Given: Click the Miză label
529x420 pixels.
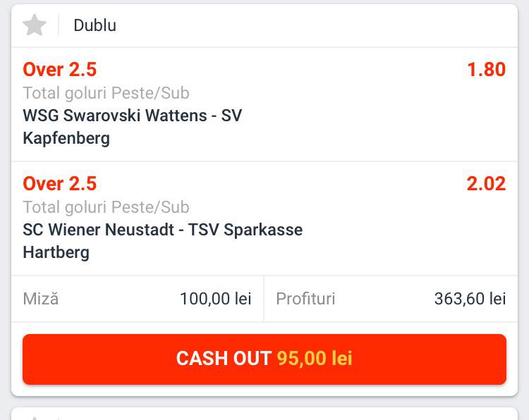Looking at the screenshot, I should (41, 299).
